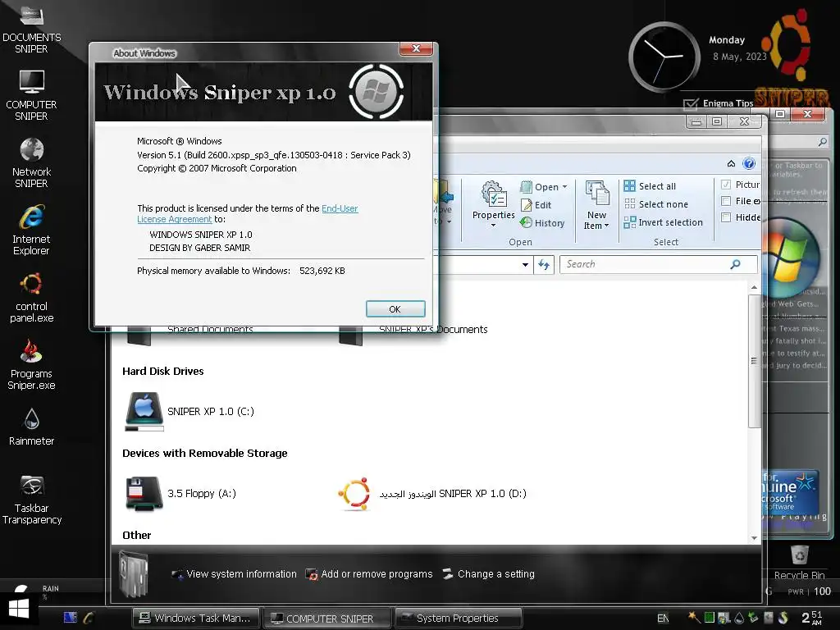This screenshot has height=630, width=840.
Task: Click green grid tray icon
Action: point(710,618)
